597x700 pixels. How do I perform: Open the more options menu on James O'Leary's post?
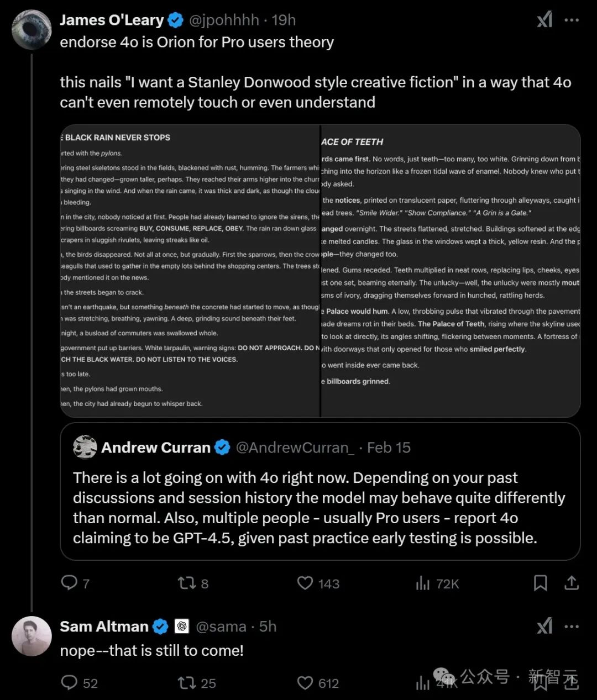tap(572, 20)
